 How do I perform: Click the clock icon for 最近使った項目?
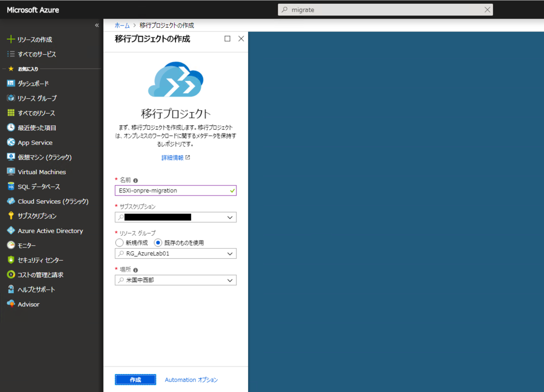11,127
